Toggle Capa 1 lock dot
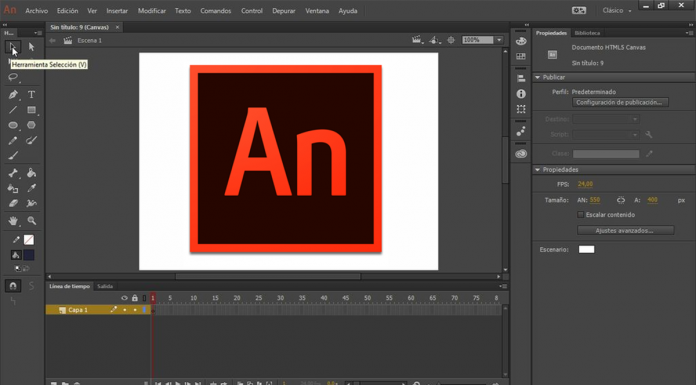Image resolution: width=696 pixels, height=385 pixels. 135,310
